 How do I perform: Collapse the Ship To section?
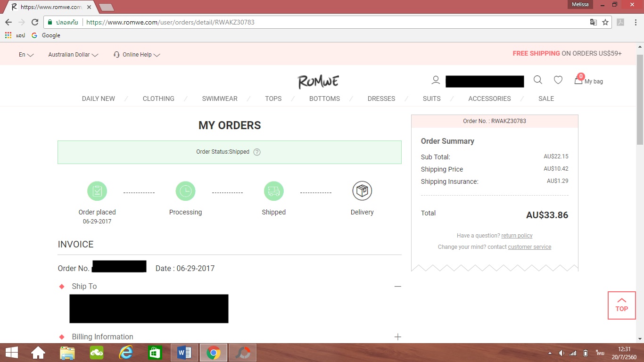398,286
